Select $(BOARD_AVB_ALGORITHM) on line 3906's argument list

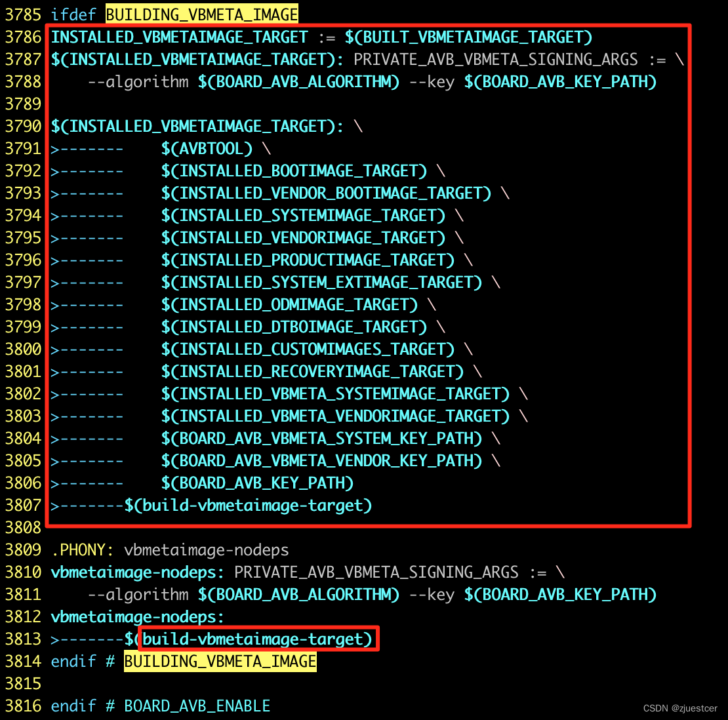pos(298,595)
